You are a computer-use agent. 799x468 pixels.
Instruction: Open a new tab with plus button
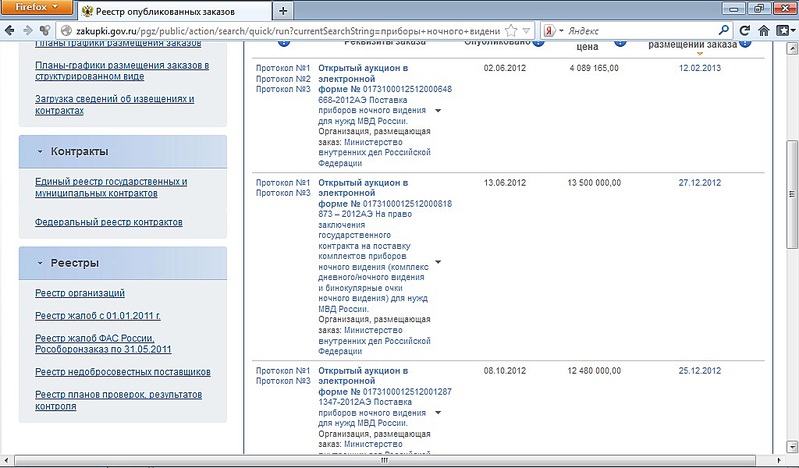283,11
